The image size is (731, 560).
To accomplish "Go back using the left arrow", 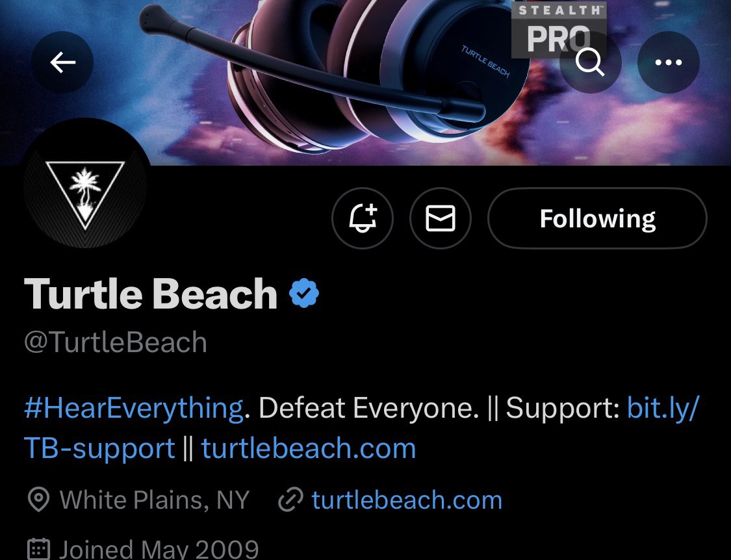I will click(62, 62).
